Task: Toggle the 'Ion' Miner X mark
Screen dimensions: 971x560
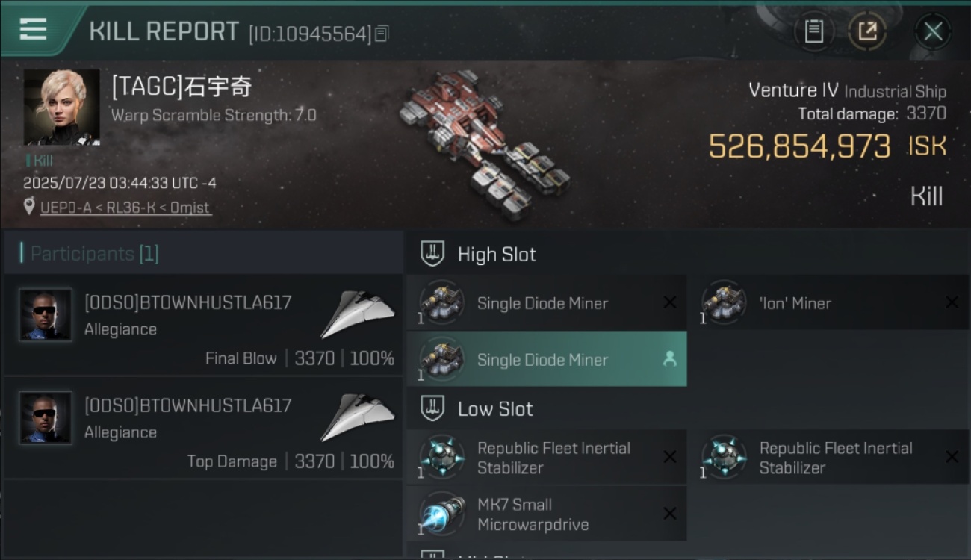Action: coord(952,302)
